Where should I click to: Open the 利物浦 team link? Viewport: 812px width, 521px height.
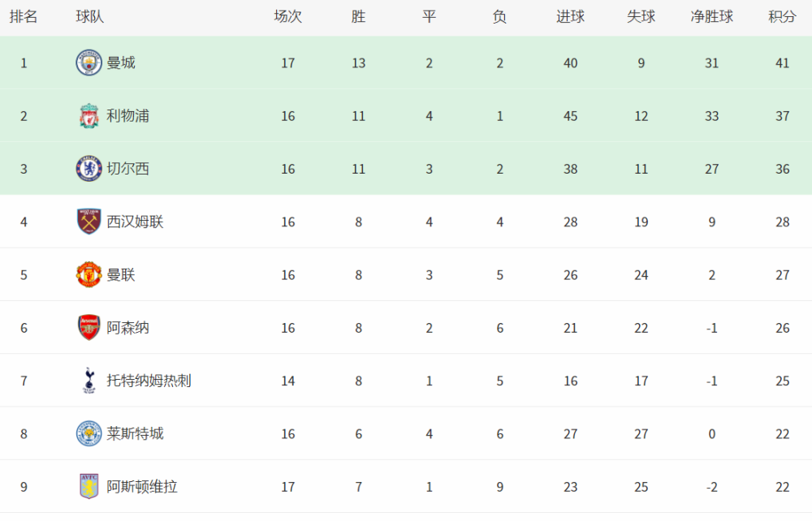pyautogui.click(x=128, y=116)
